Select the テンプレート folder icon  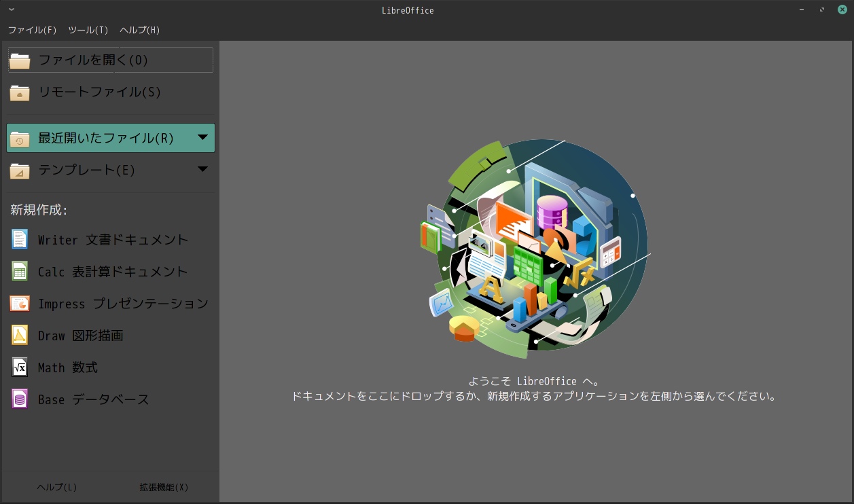tap(20, 170)
